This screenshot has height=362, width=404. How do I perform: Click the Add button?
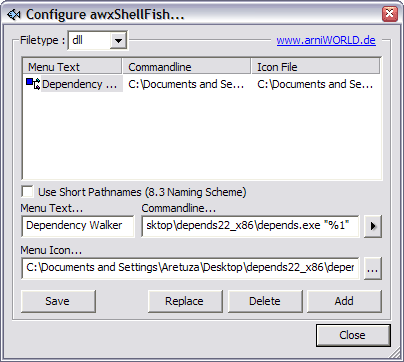point(344,301)
